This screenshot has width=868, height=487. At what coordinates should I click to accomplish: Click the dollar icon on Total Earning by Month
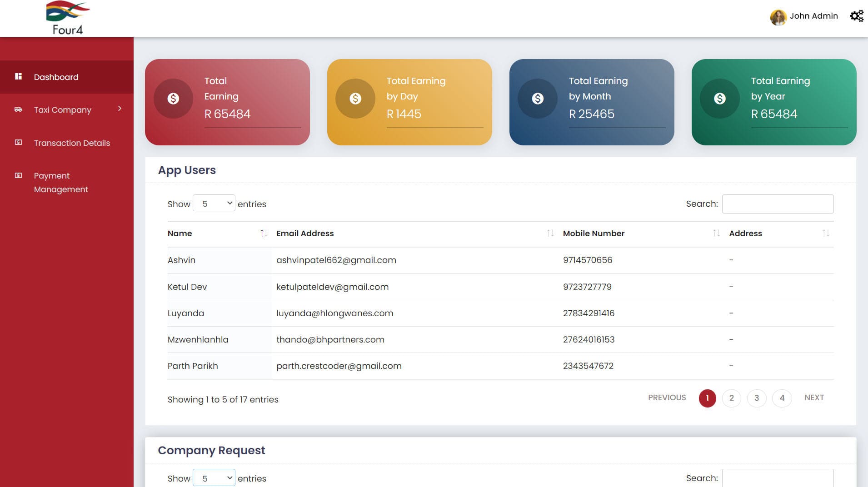click(538, 98)
